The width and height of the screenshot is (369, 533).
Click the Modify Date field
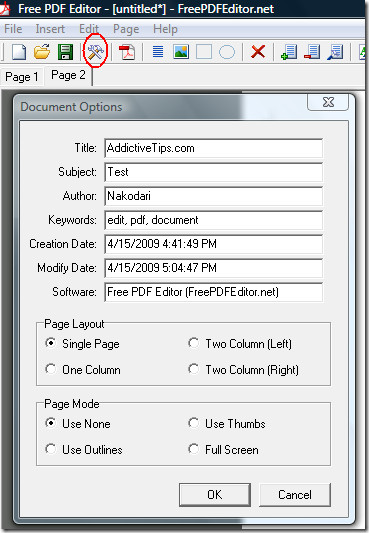tap(213, 268)
